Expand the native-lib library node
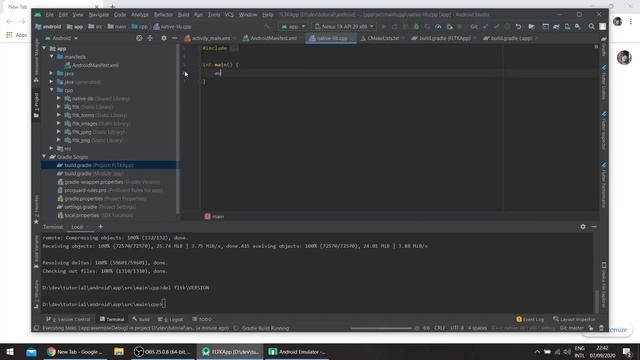This screenshot has height=360, width=640. [x=59, y=98]
